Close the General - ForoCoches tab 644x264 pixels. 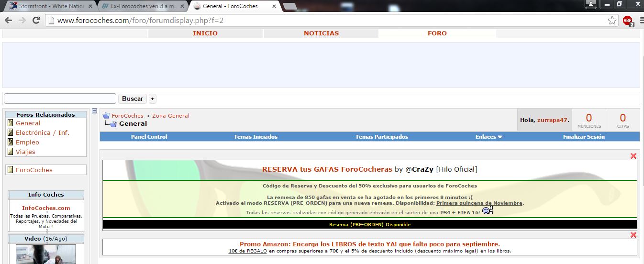pos(274,6)
